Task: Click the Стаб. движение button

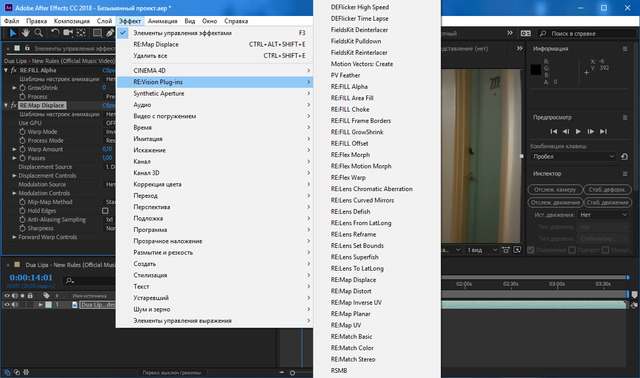Action: [607, 202]
